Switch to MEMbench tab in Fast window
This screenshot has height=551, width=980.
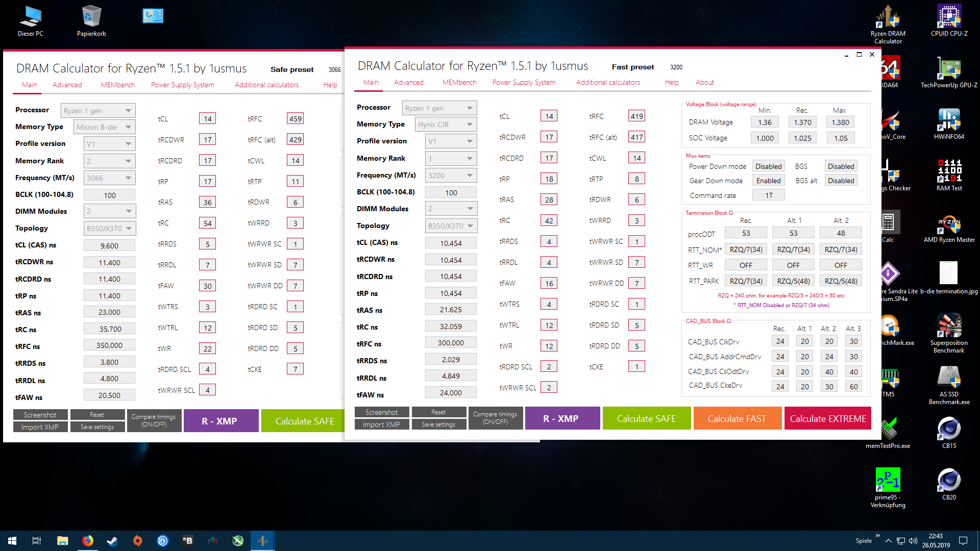[459, 82]
